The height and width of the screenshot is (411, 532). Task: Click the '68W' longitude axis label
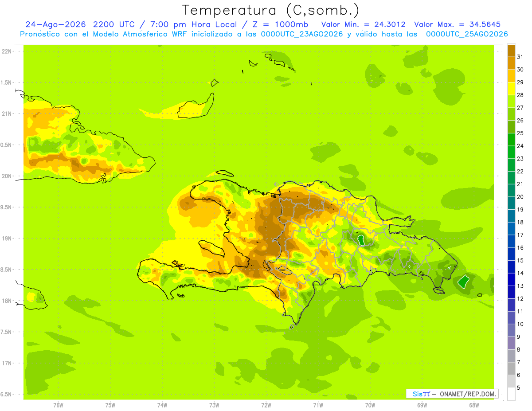[x=474, y=405]
